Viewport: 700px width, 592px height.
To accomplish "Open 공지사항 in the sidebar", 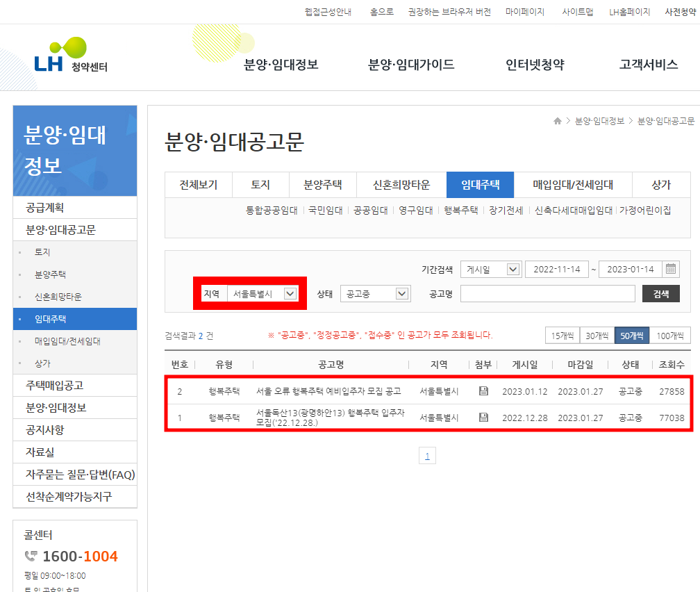I will click(x=75, y=430).
